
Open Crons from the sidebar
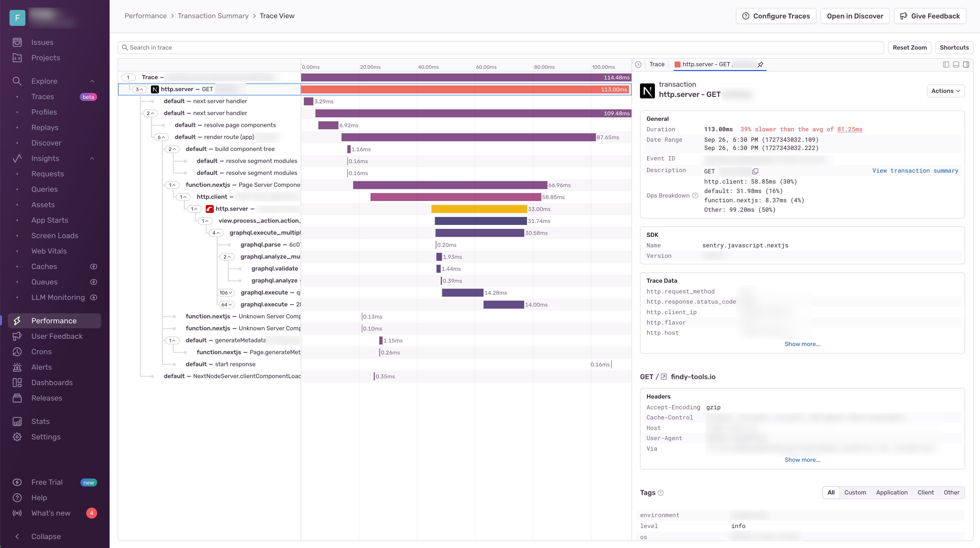point(41,351)
